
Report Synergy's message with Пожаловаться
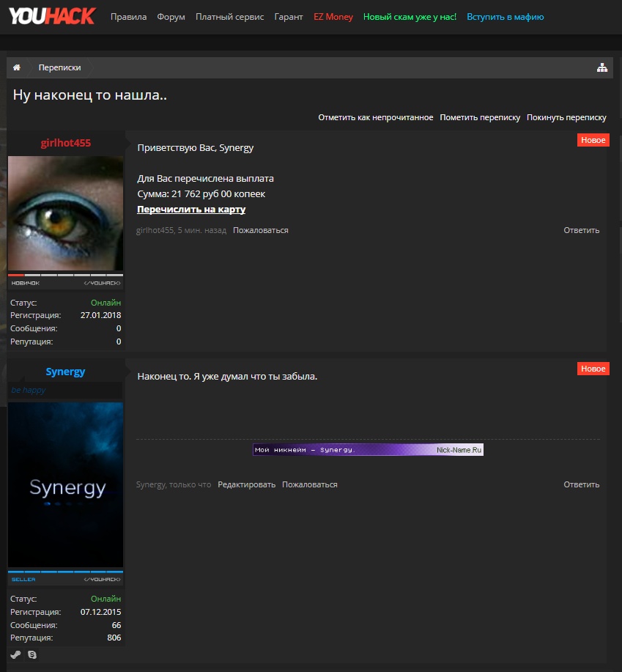(x=310, y=484)
